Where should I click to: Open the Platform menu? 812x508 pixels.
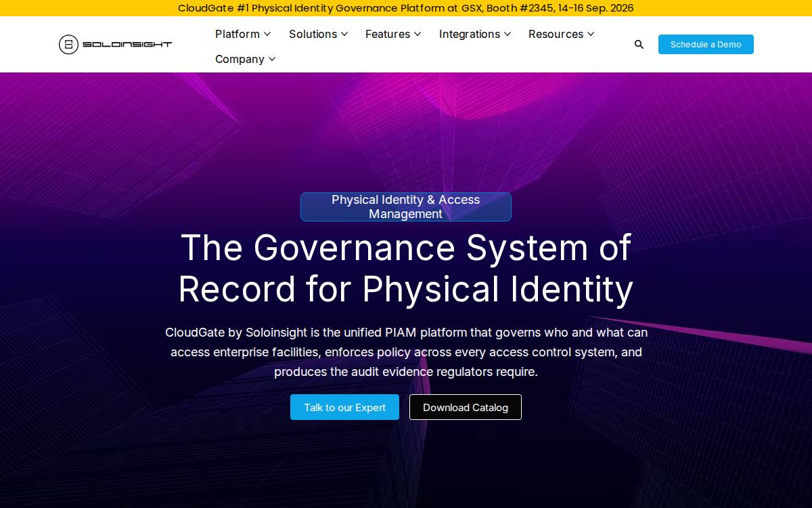click(x=238, y=34)
